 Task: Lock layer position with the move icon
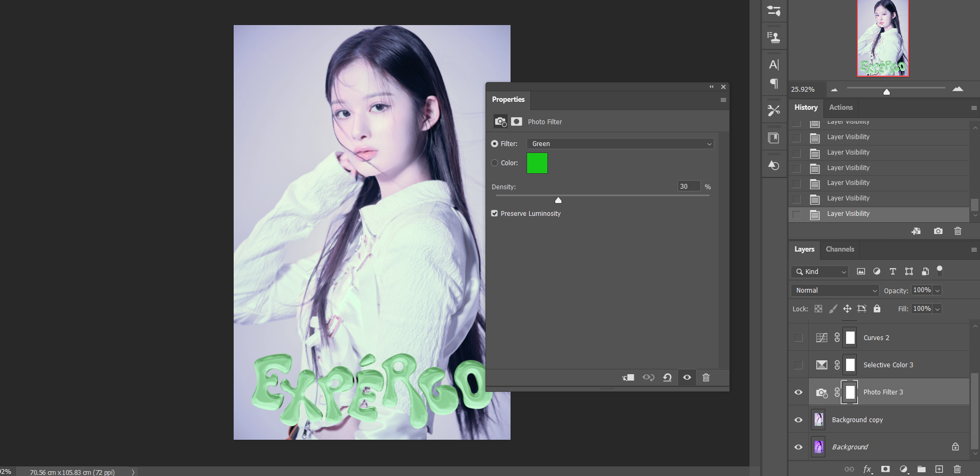click(x=847, y=309)
